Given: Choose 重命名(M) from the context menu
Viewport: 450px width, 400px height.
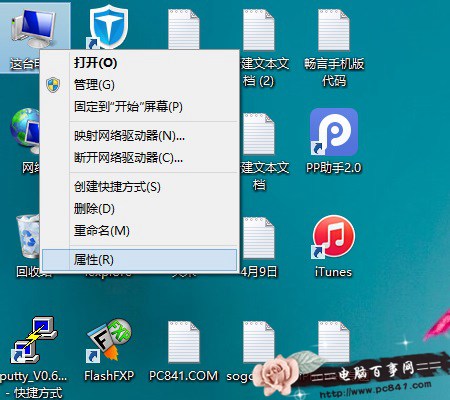Looking at the screenshot, I should [x=139, y=231].
